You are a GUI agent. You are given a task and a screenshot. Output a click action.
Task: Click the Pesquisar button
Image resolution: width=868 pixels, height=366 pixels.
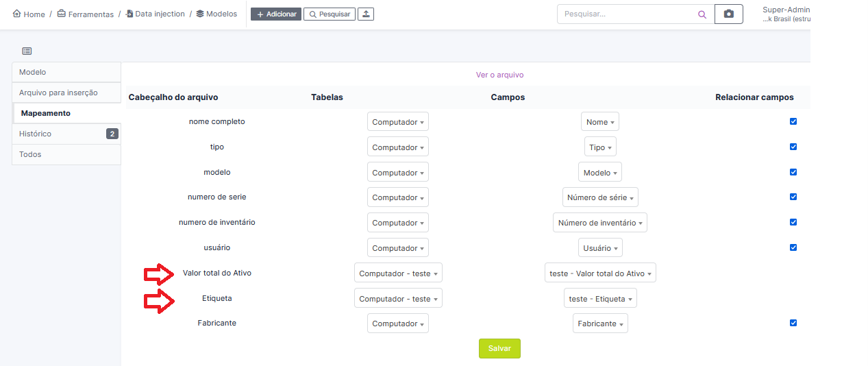[x=330, y=14]
